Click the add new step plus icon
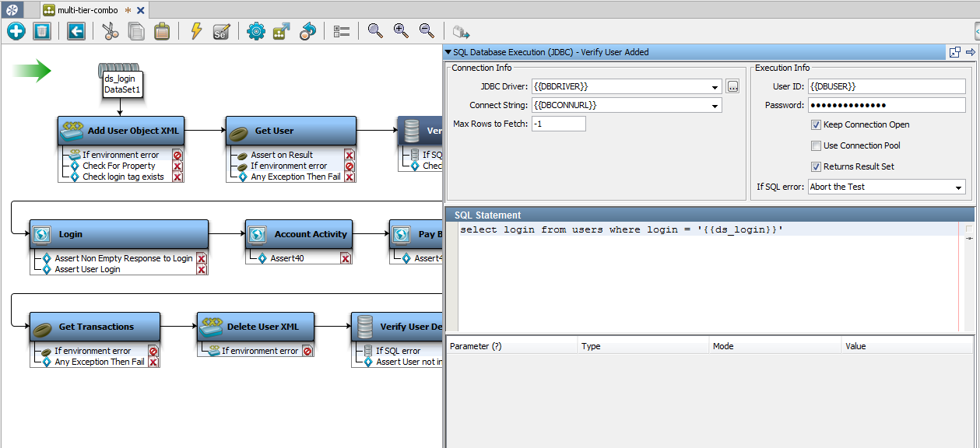980x448 pixels. [15, 31]
